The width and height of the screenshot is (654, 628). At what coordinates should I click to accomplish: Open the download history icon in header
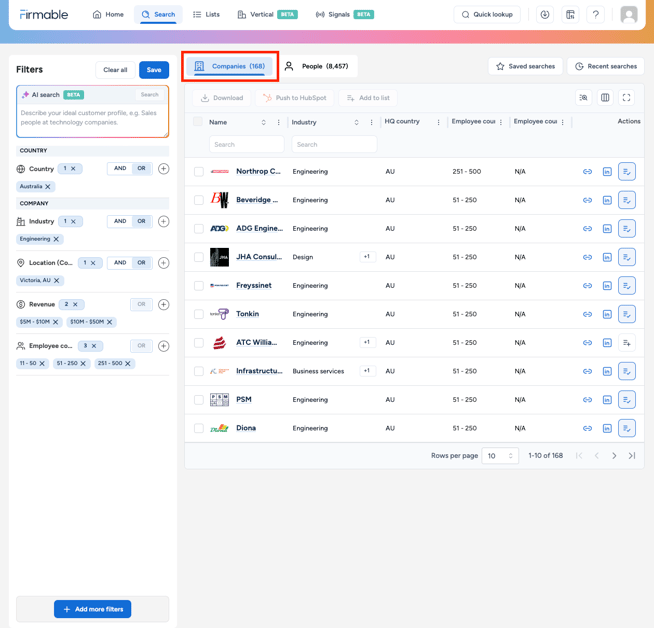pyautogui.click(x=545, y=15)
